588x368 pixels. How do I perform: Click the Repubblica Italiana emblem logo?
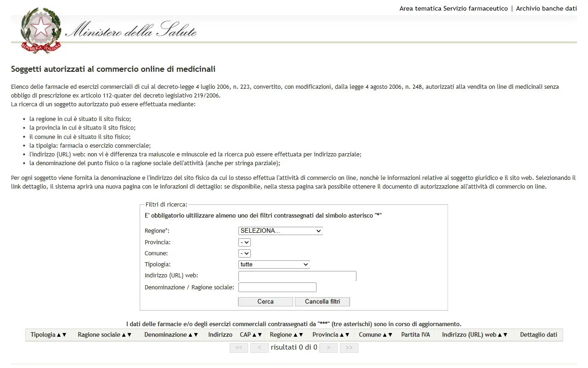pos(40,30)
